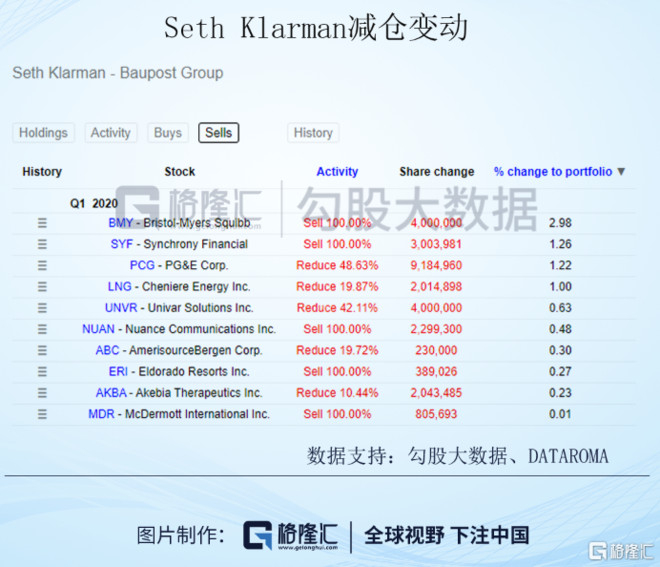
Task: Select the Sells tab
Action: point(218,133)
